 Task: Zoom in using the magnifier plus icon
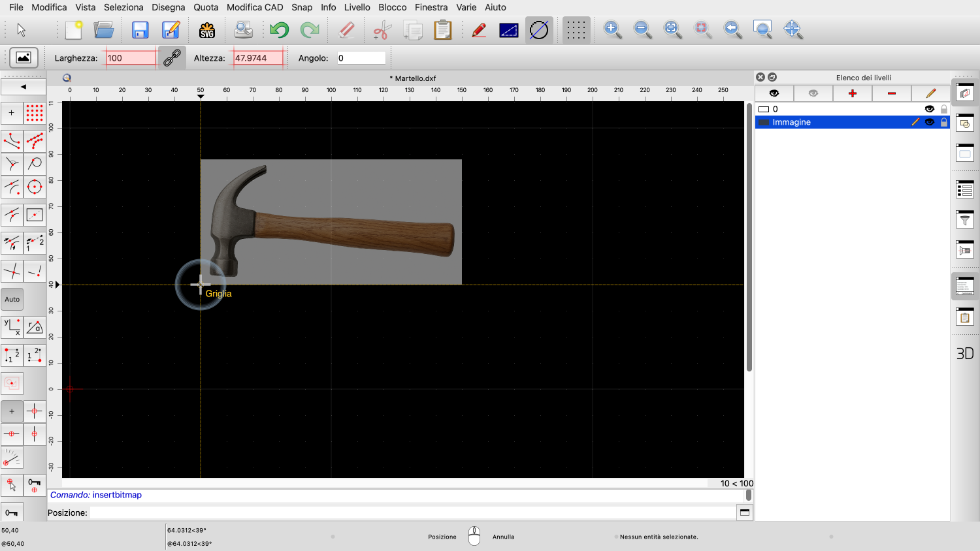pyautogui.click(x=612, y=29)
